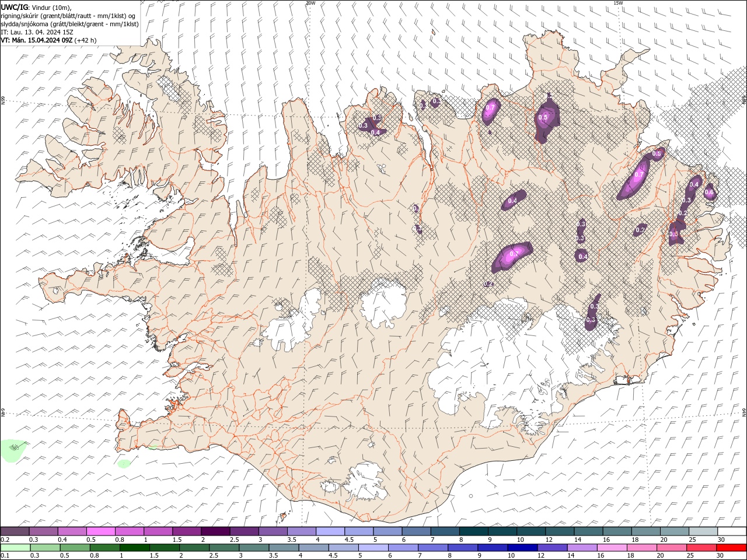Image resolution: width=747 pixels, height=560 pixels.
Task: Select the darkest purple 2 snow legend swatch
Action: click(x=215, y=531)
